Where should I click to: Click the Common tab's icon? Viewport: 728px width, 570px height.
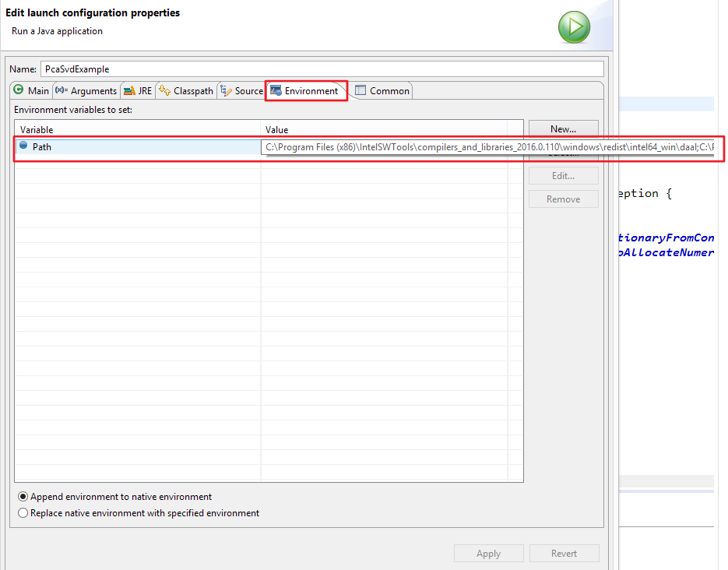tap(360, 91)
